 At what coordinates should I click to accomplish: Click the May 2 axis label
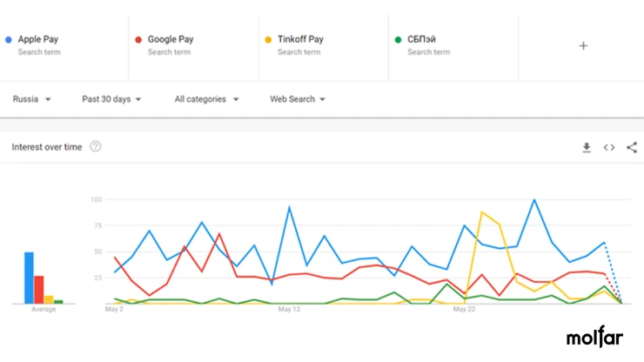click(x=114, y=310)
